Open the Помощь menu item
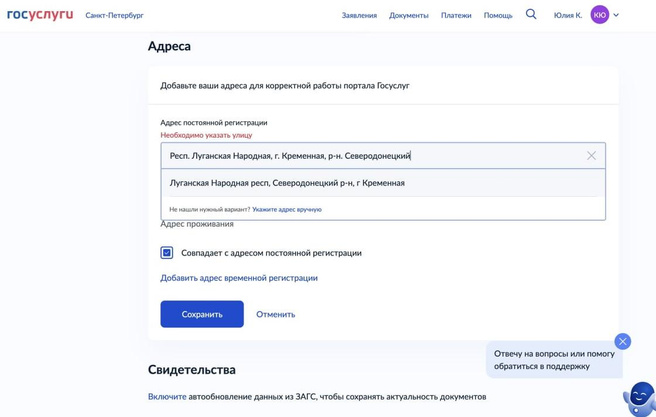The width and height of the screenshot is (656, 417). tap(498, 16)
